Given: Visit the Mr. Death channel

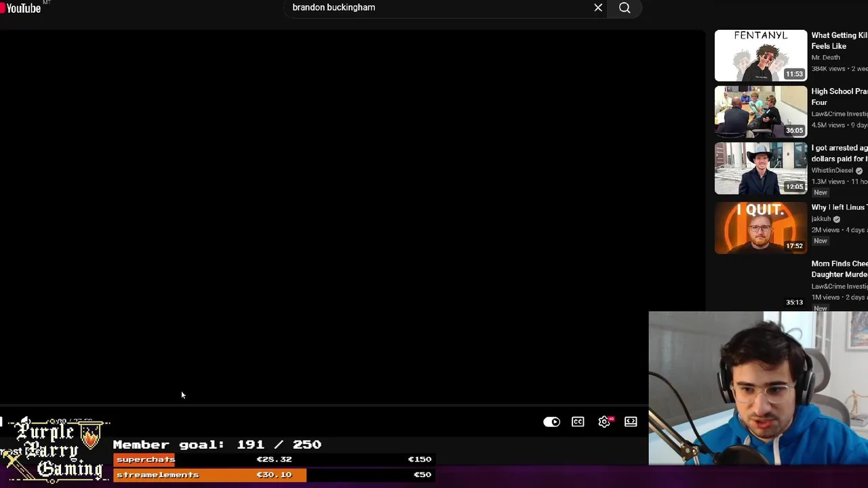Looking at the screenshot, I should click(825, 58).
